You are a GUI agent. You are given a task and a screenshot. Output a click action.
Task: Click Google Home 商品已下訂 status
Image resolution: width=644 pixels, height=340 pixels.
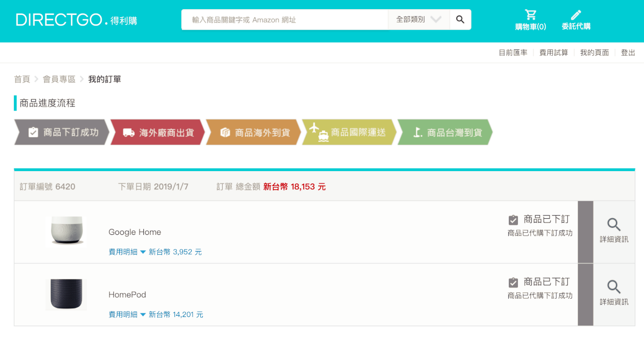[546, 219]
